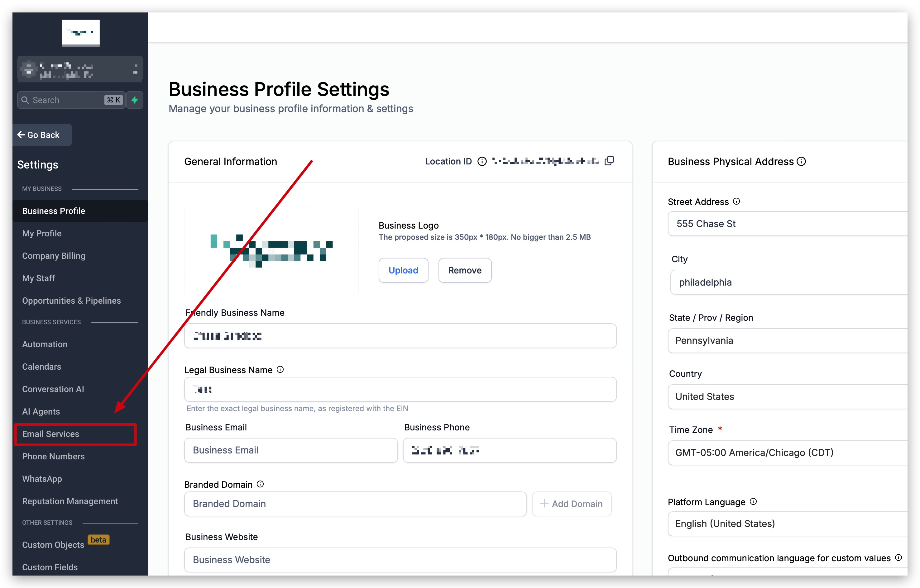
Task: Click the Business Physical Address info icon
Action: coord(802,162)
